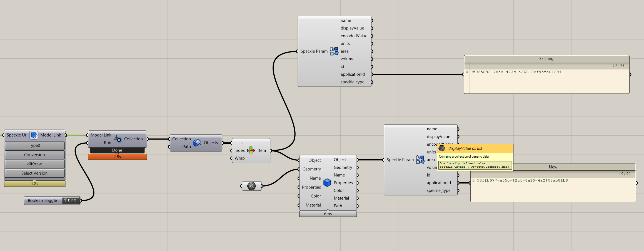Screen dimensions: 644x251
Task: Click the 6ms profiler bar
Action: (x=328, y=214)
